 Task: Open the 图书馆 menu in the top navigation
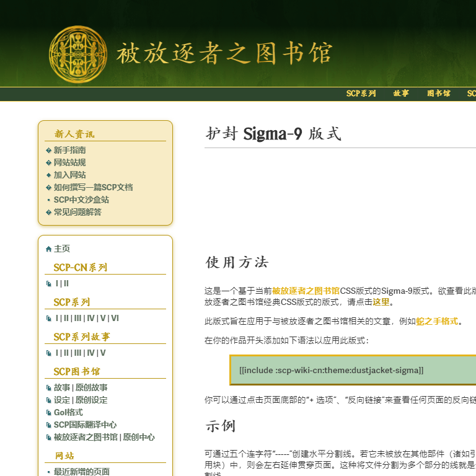(438, 94)
